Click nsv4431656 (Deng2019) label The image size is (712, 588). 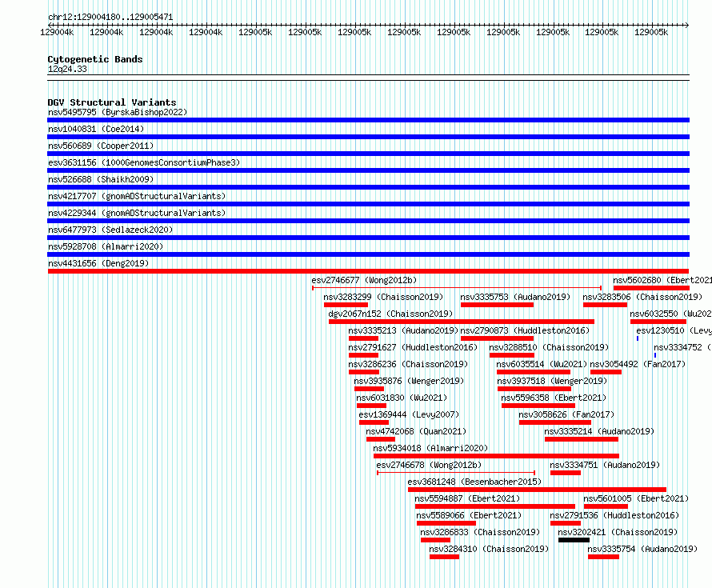(x=98, y=263)
